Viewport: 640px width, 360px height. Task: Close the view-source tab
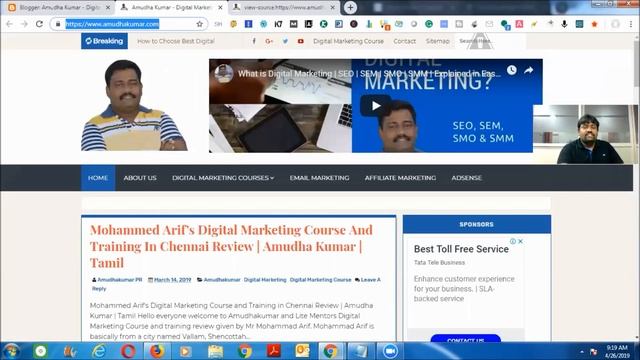[x=333, y=7]
